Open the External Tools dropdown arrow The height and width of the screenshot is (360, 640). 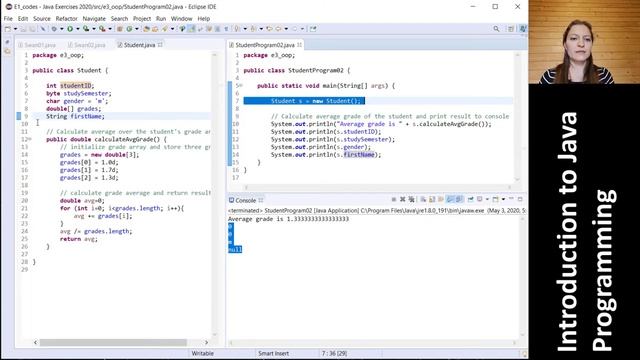110,29
